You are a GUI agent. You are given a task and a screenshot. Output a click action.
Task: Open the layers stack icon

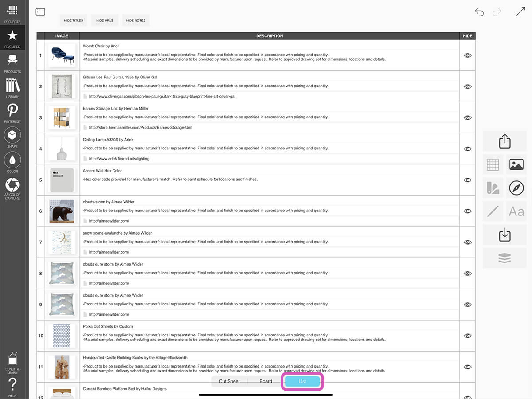505,258
